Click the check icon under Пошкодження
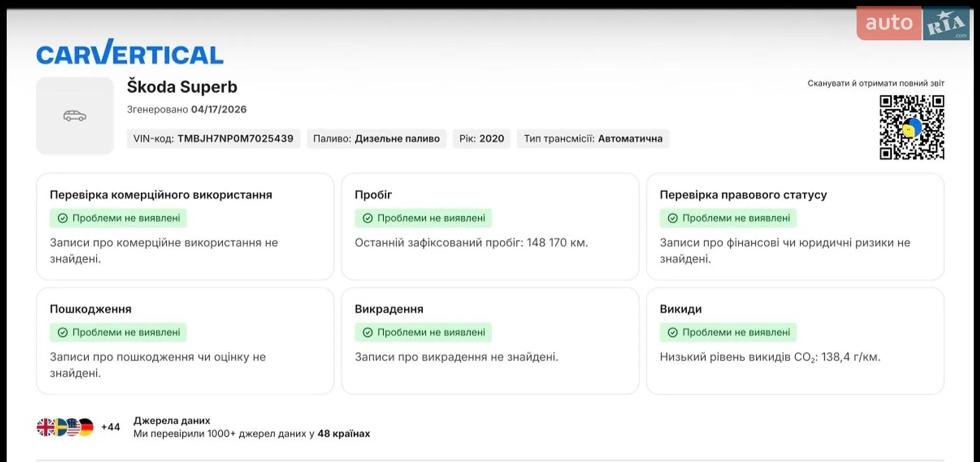The width and height of the screenshot is (980, 462). 63,332
